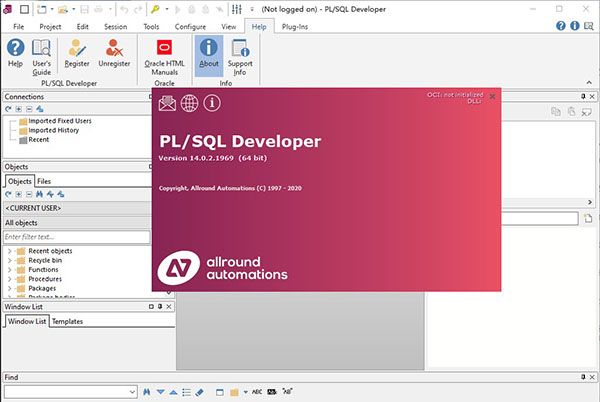Select Imported Fixed Users in Connections
Viewport: 600px width, 402px height.
(60, 121)
